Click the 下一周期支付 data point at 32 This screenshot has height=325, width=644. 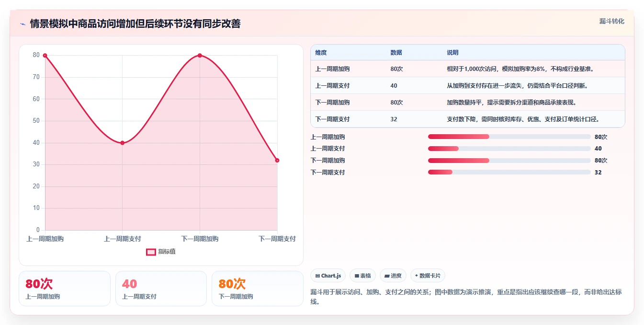coord(277,160)
